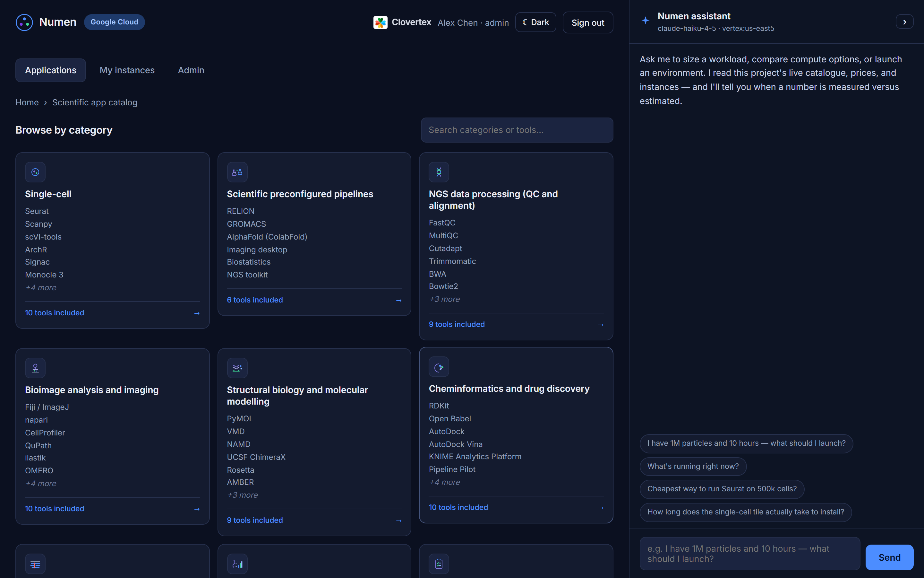Viewport: 924px width, 578px height.
Task: Click the AutoDock Vina entry
Action: point(456,445)
